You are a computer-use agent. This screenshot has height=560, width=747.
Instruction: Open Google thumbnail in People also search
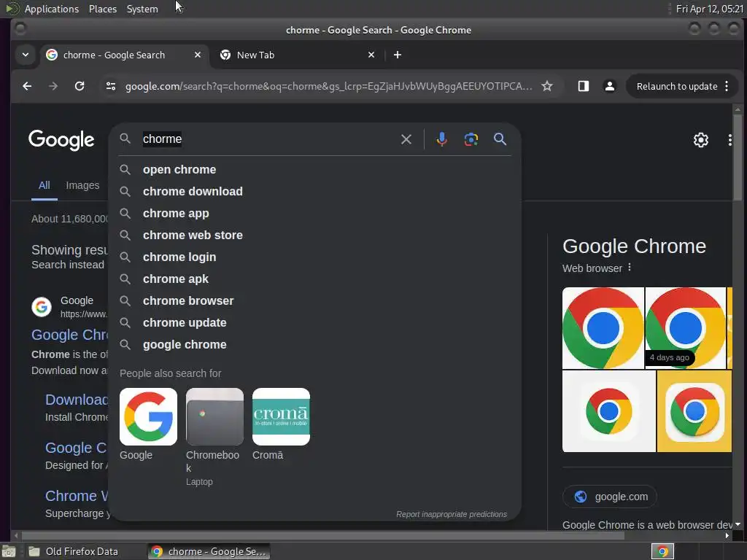point(148,416)
